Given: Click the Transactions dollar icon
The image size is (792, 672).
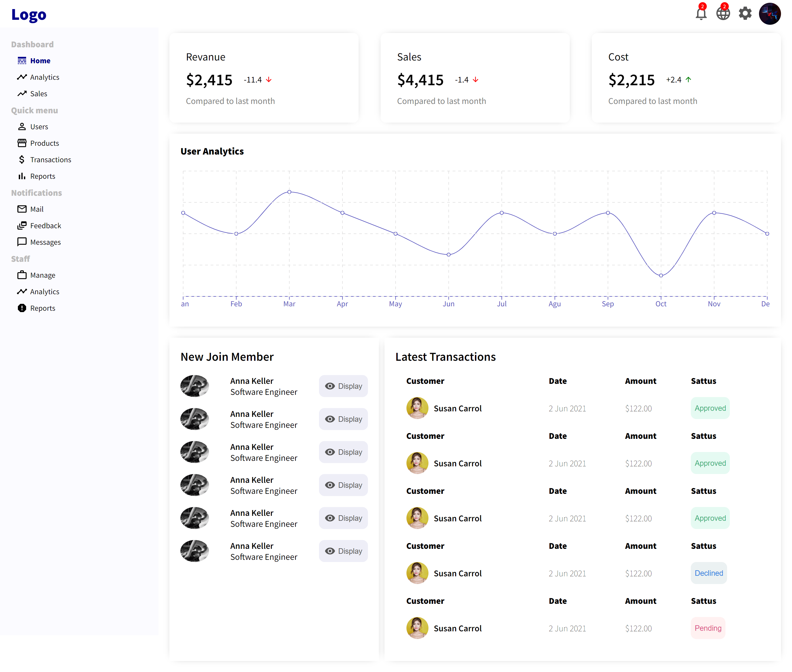Looking at the screenshot, I should [x=22, y=160].
